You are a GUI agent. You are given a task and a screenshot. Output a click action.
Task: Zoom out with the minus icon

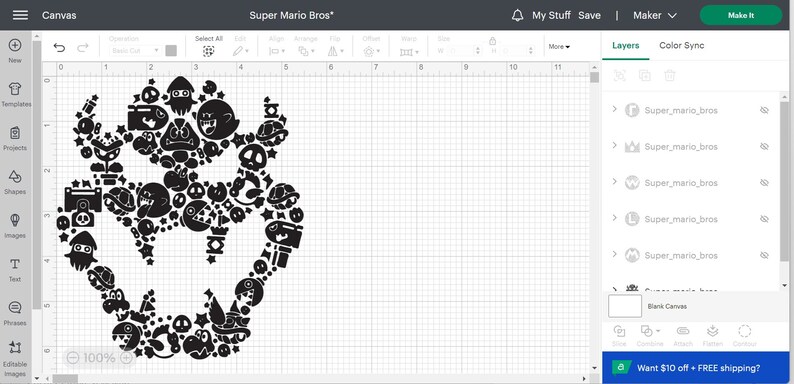[x=73, y=358]
